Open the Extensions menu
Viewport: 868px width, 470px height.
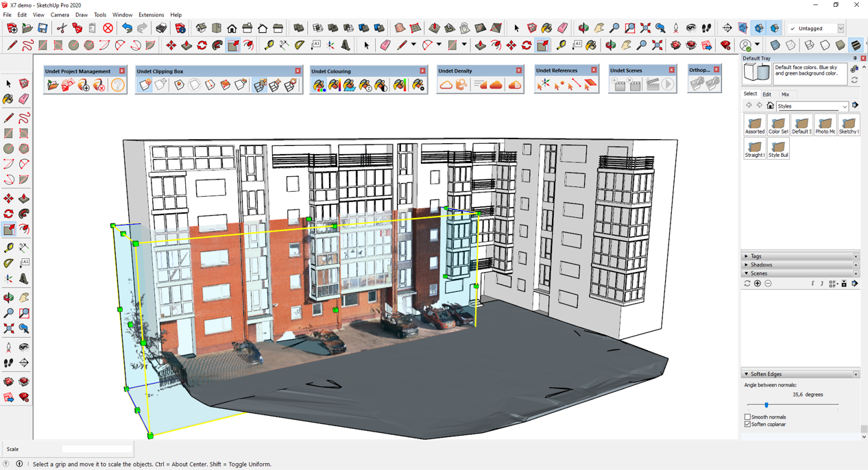pos(151,14)
